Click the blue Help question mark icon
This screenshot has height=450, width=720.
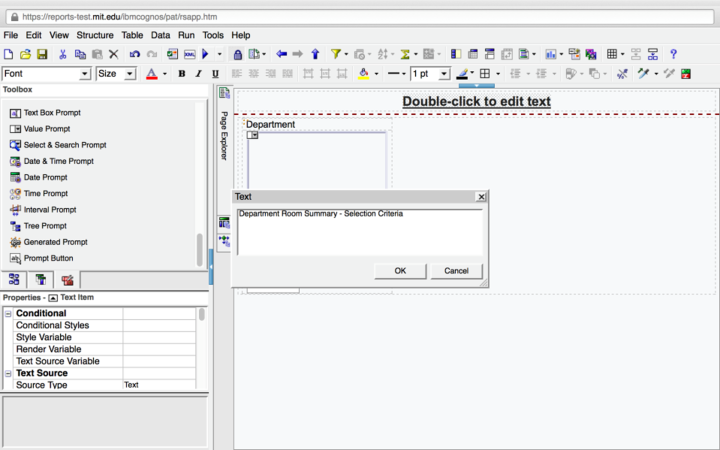pos(673,54)
